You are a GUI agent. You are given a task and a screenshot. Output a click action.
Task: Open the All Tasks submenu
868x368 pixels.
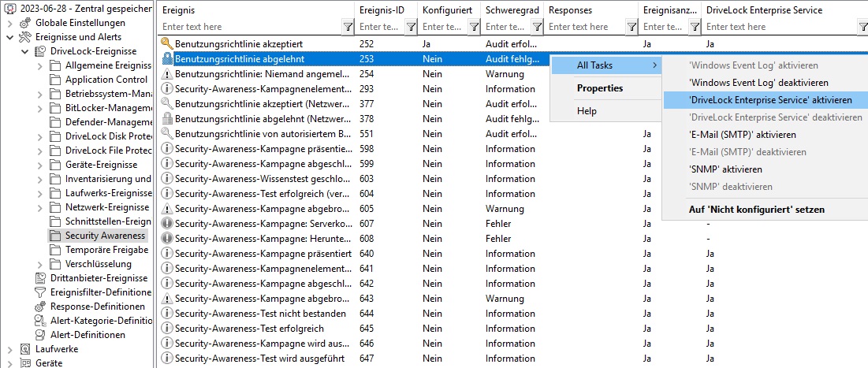(607, 65)
